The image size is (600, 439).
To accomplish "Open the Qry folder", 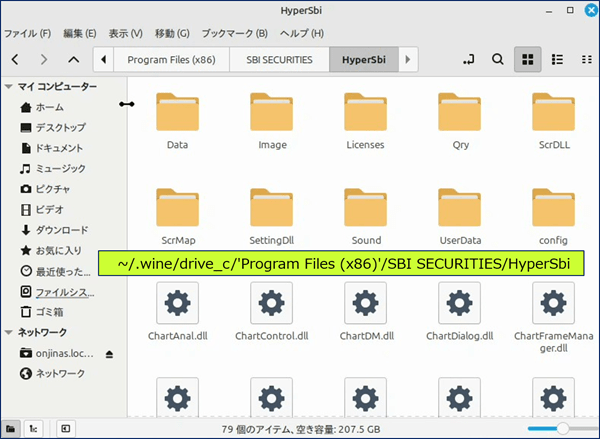I will (460, 121).
